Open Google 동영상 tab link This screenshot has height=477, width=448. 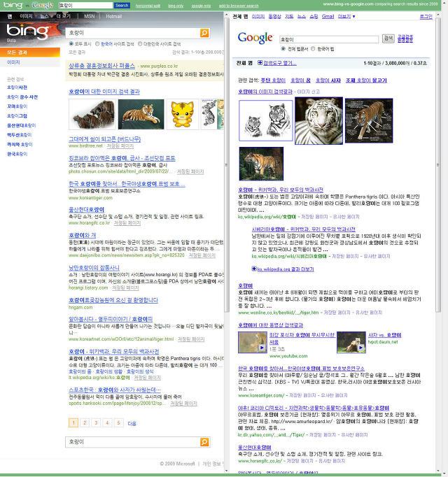click(274, 16)
